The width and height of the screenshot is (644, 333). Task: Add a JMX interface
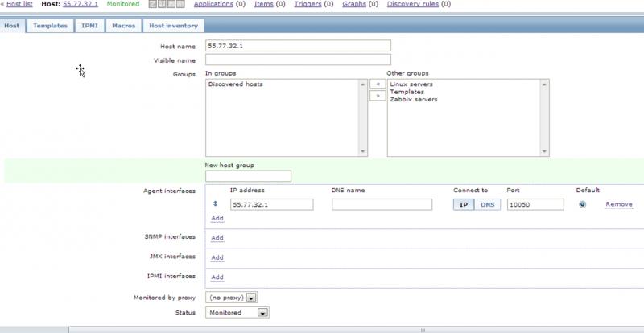pyautogui.click(x=217, y=257)
